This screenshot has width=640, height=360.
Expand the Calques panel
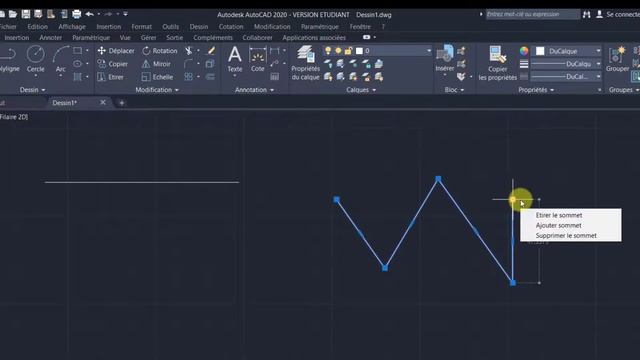point(361,90)
